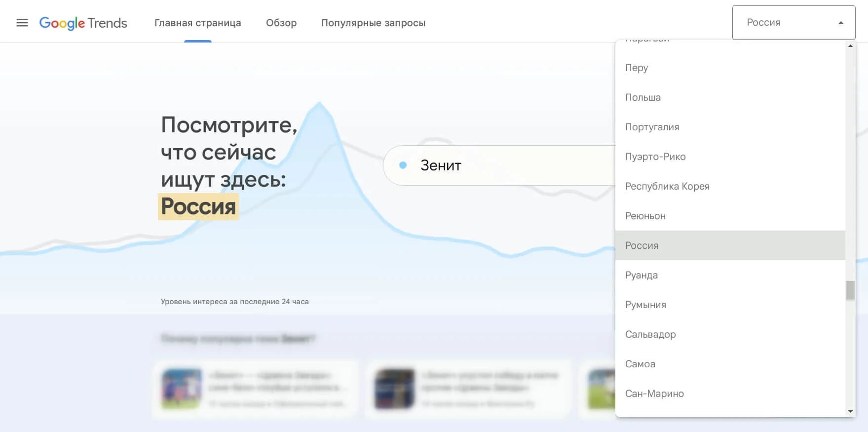The width and height of the screenshot is (868, 432).
Task: Select Республика Корея option
Action: click(730, 186)
